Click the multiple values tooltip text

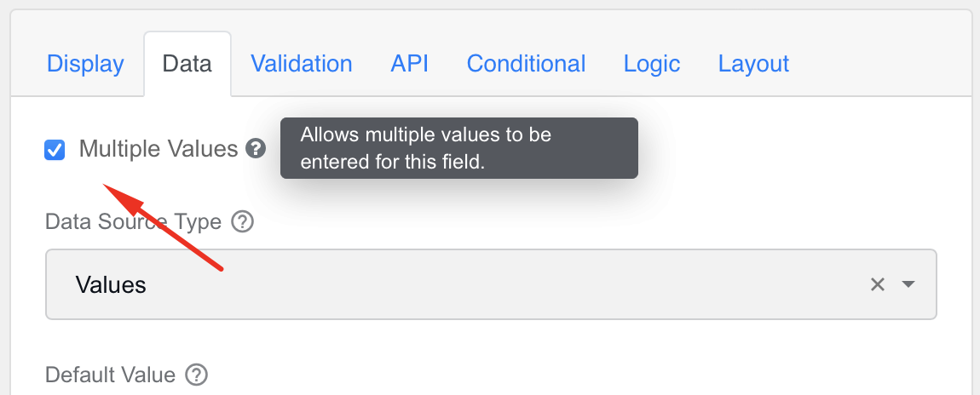click(x=425, y=148)
